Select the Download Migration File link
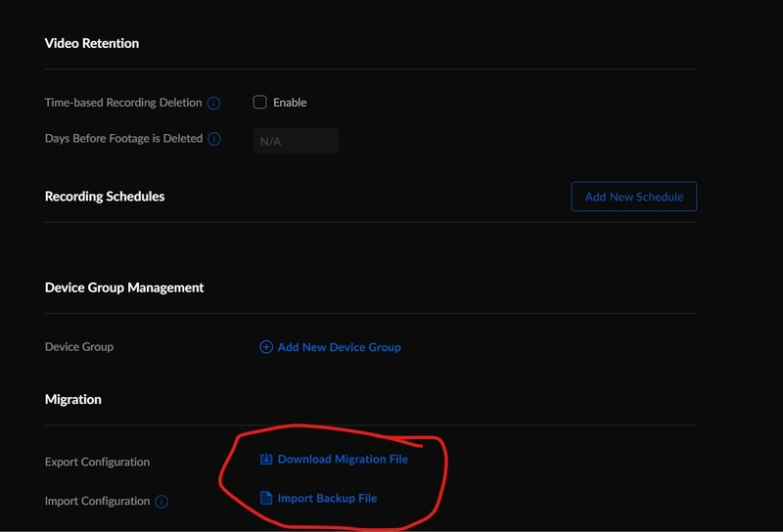This screenshot has height=532, width=783. click(x=343, y=460)
